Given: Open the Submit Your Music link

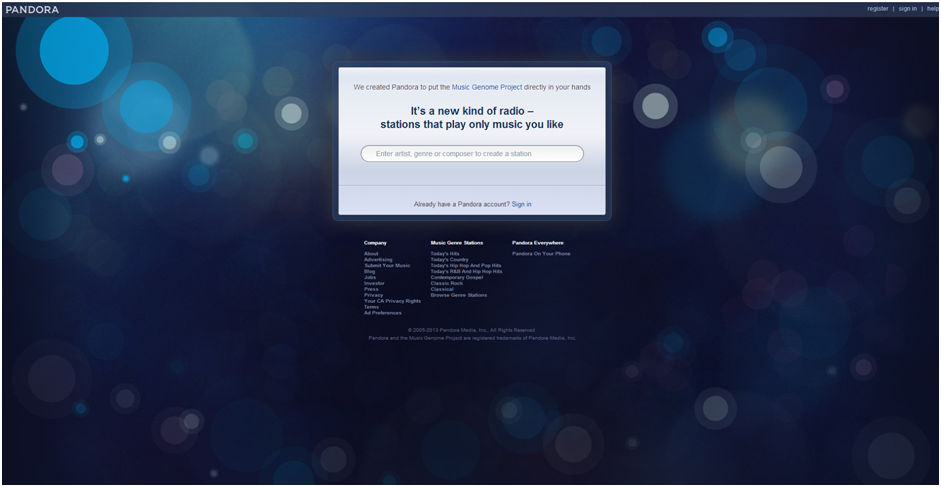Looking at the screenshot, I should click(387, 265).
